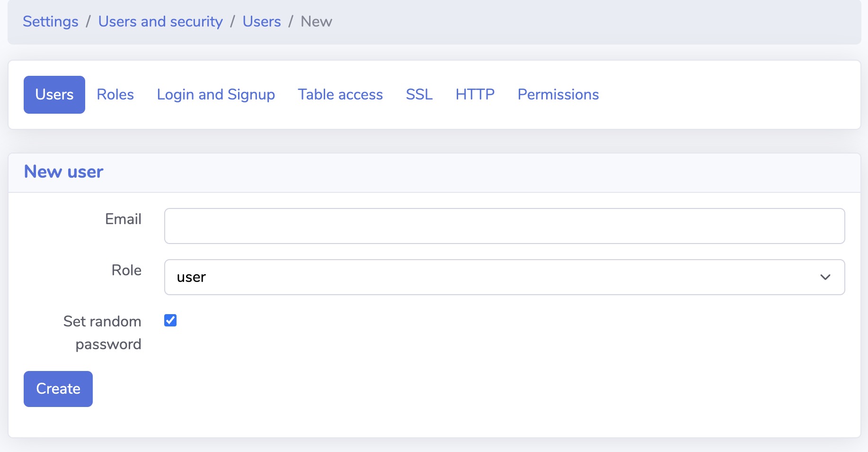The image size is (868, 452).
Task: Click the Create button
Action: [58, 389]
